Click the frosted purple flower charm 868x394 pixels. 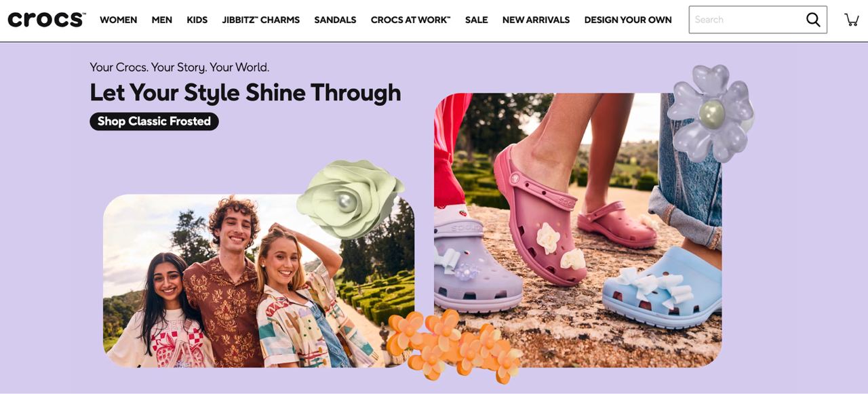711,113
